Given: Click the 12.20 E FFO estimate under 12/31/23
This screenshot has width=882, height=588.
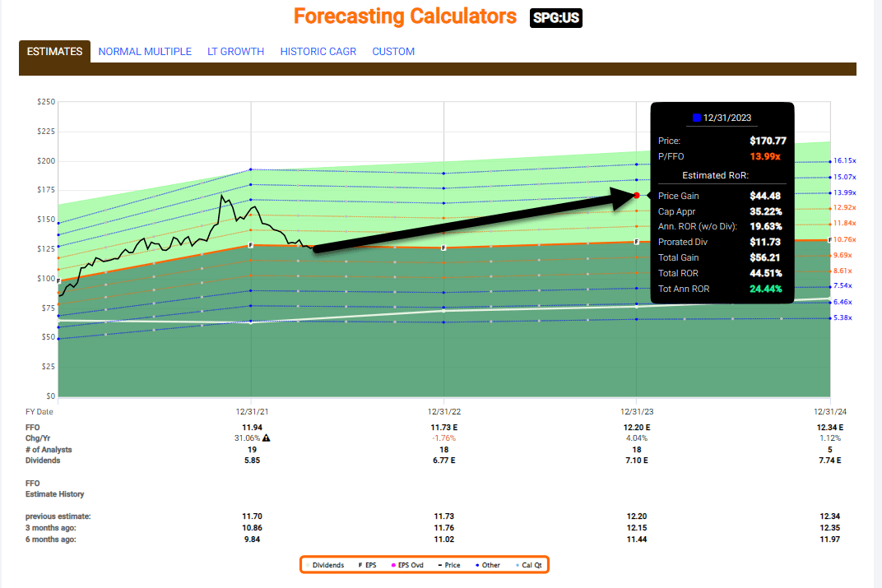Looking at the screenshot, I should point(636,427).
